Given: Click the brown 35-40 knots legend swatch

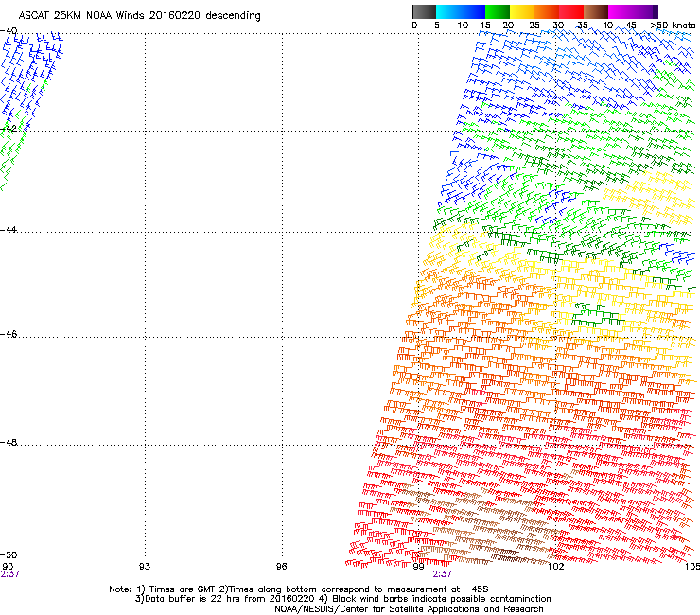Looking at the screenshot, I should point(596,11).
